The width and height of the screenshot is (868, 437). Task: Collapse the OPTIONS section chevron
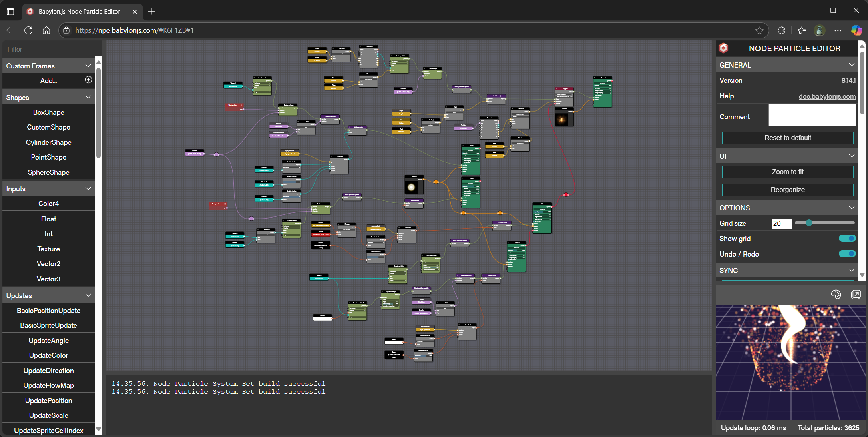tap(851, 208)
